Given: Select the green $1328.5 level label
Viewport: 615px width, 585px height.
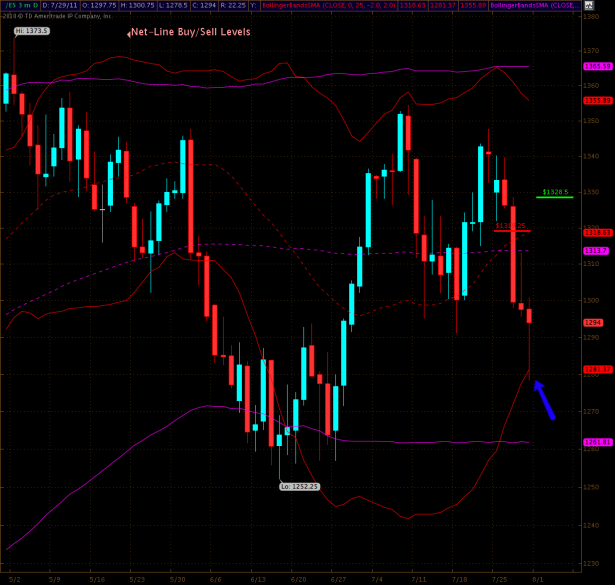Looking at the screenshot, I should [x=555, y=191].
